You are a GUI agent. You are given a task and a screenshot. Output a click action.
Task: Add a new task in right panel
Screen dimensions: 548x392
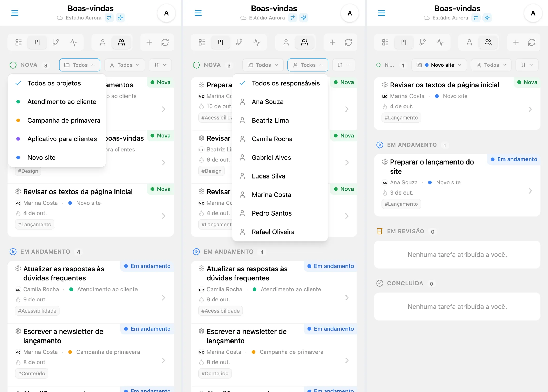516,42
